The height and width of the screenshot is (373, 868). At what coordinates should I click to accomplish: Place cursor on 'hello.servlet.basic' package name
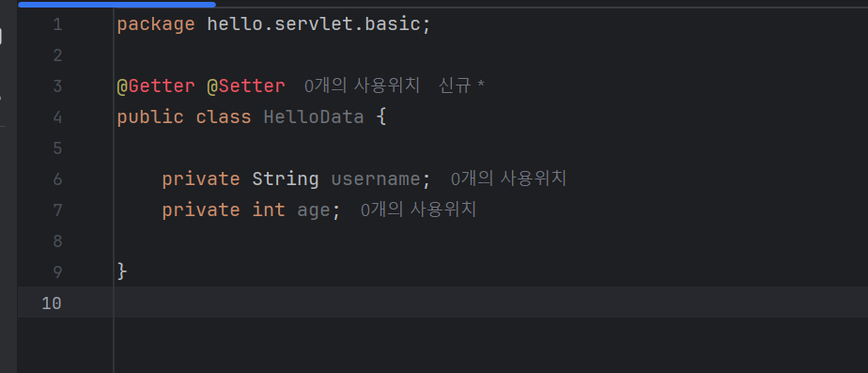[x=314, y=24]
